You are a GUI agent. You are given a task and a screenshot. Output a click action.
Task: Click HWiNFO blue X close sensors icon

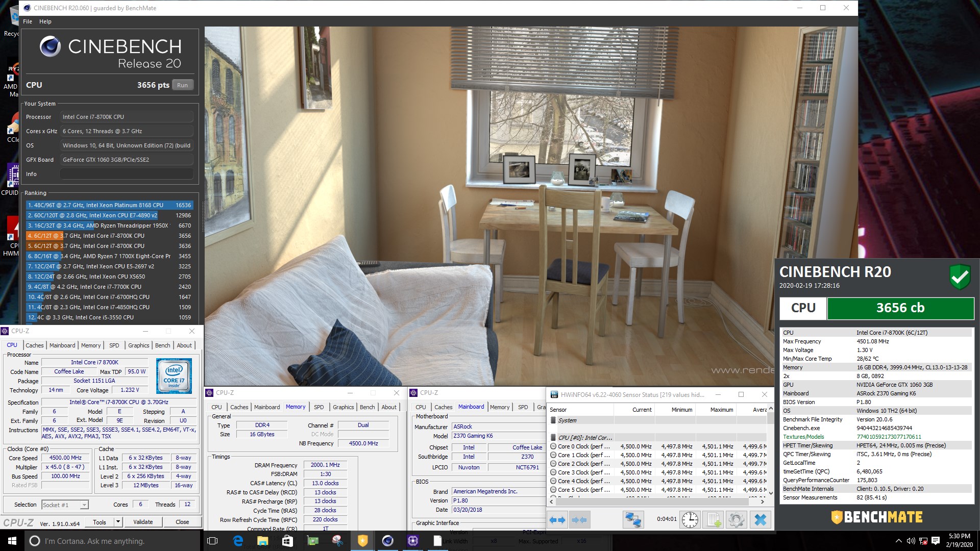point(760,520)
